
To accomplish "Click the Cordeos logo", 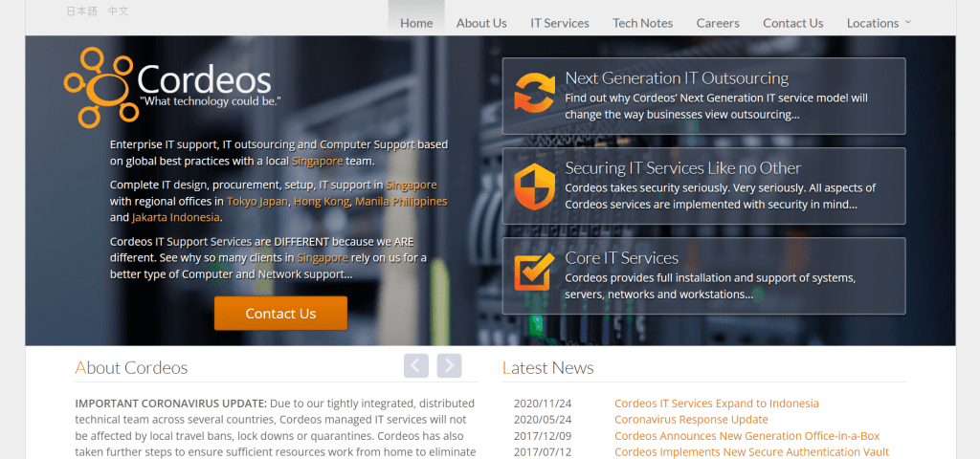I will tap(172, 87).
